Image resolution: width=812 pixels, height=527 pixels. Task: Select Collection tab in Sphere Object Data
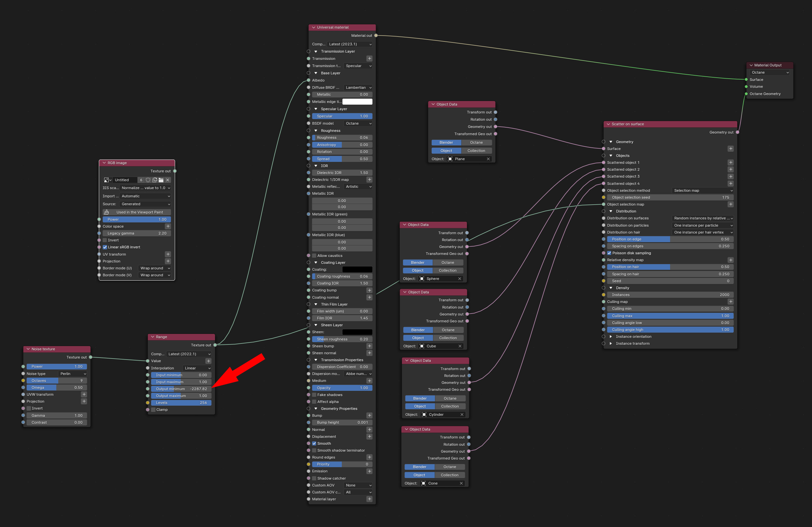447,271
